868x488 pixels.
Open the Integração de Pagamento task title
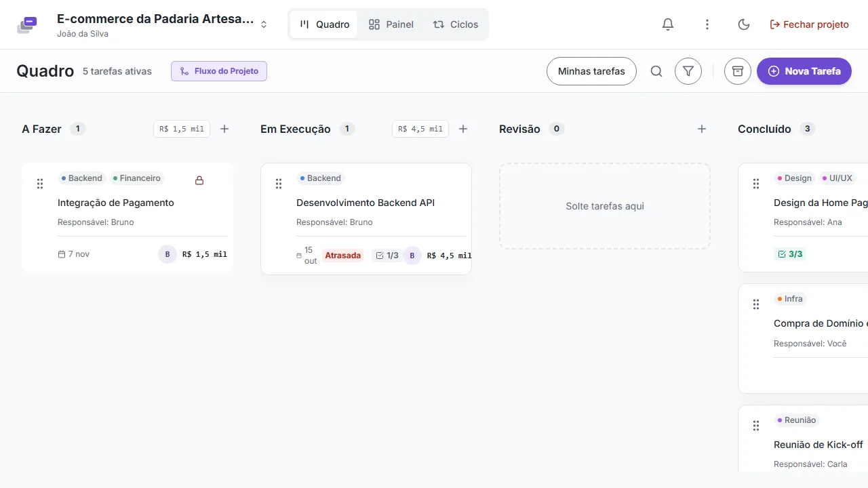point(116,203)
